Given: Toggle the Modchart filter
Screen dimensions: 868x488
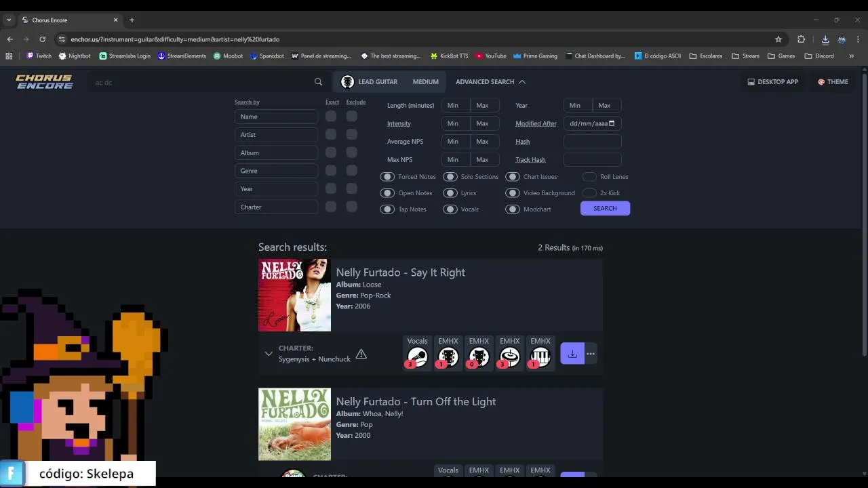Looking at the screenshot, I should point(513,209).
